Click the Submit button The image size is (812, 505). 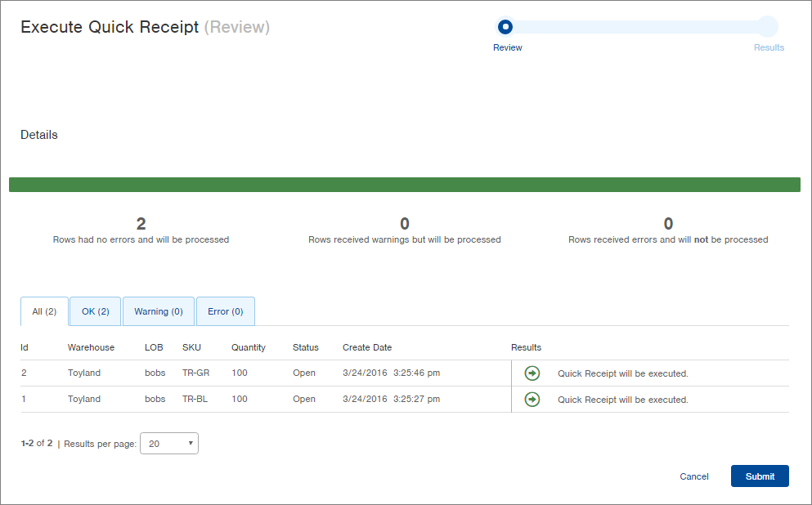[x=760, y=476]
